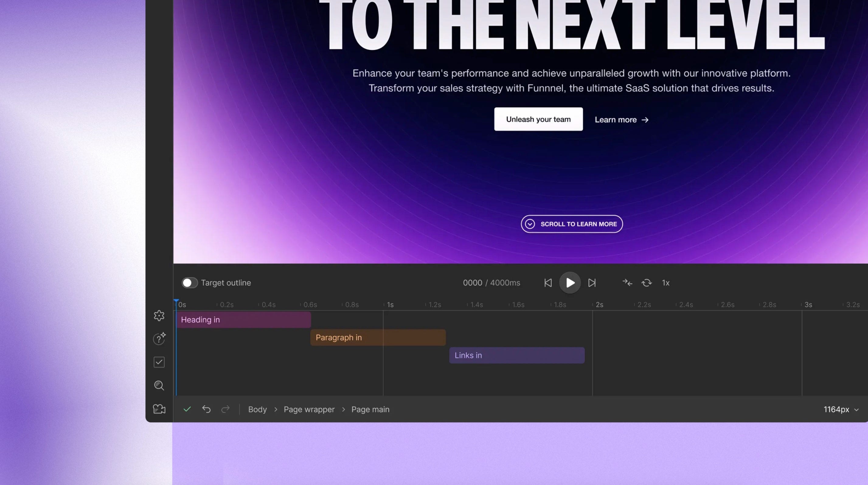This screenshot has width=868, height=485.
Task: Open the AI help question-mark icon
Action: pos(159,339)
